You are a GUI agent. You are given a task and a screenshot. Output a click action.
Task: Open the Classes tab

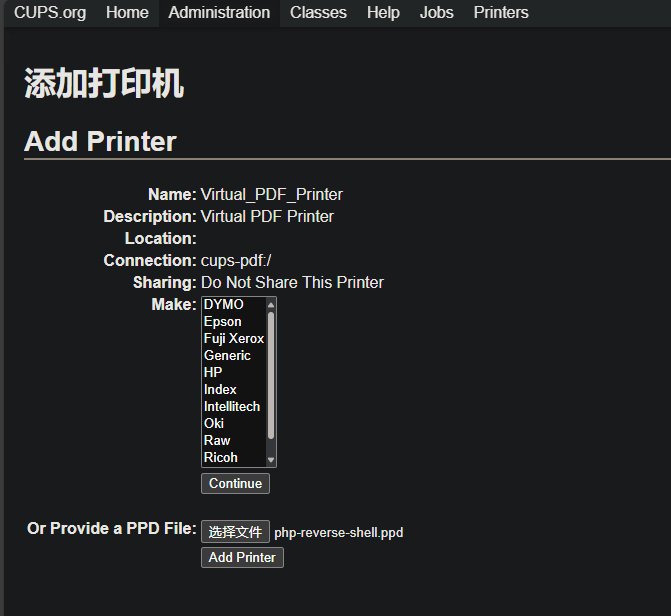click(x=318, y=13)
